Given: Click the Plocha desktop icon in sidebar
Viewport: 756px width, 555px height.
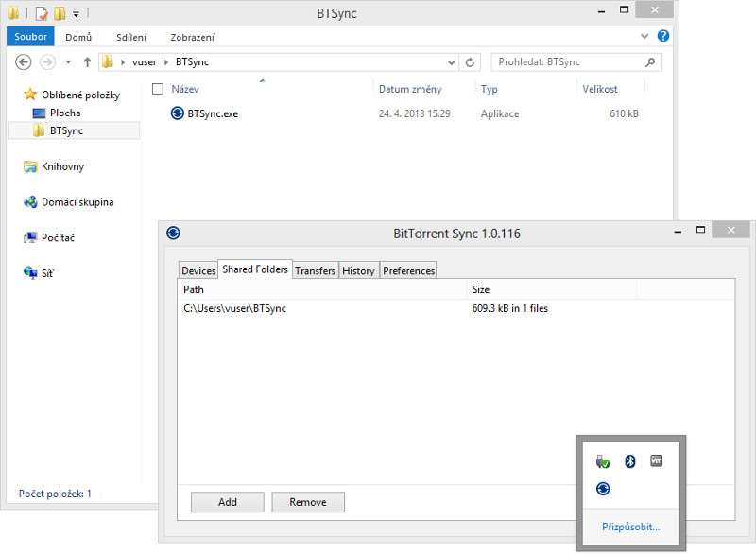Looking at the screenshot, I should pos(39,113).
